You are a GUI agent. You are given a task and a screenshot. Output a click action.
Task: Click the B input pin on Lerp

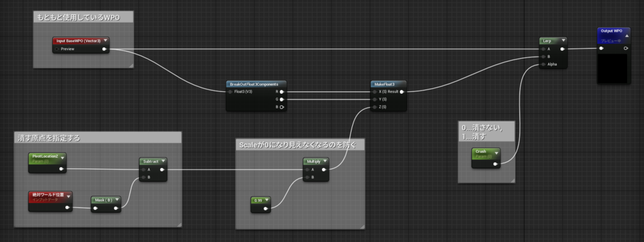pyautogui.click(x=543, y=57)
